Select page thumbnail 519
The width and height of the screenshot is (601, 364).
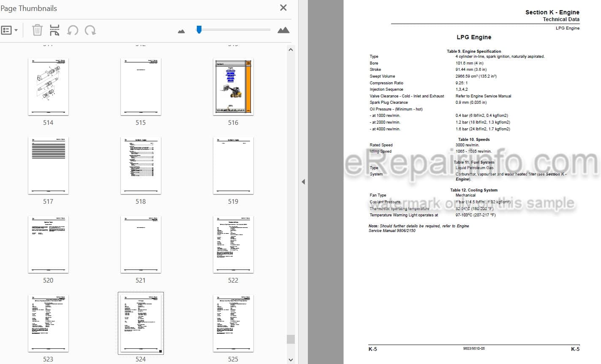[x=233, y=165]
